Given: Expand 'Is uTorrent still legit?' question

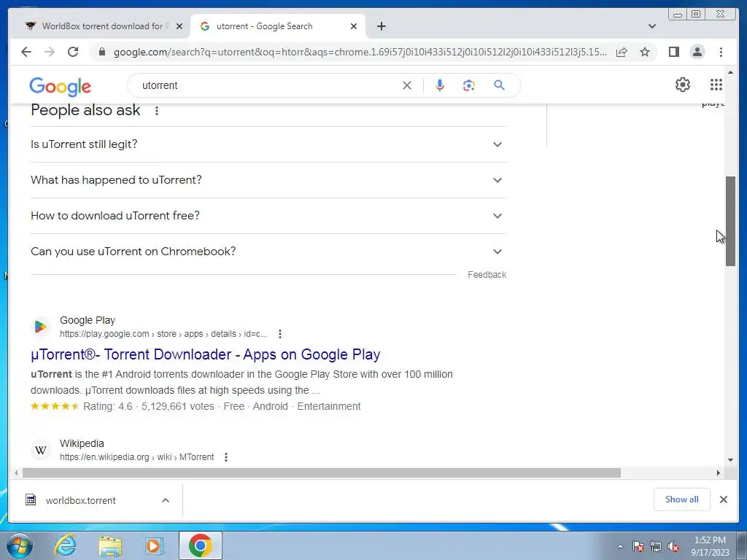Looking at the screenshot, I should point(268,144).
